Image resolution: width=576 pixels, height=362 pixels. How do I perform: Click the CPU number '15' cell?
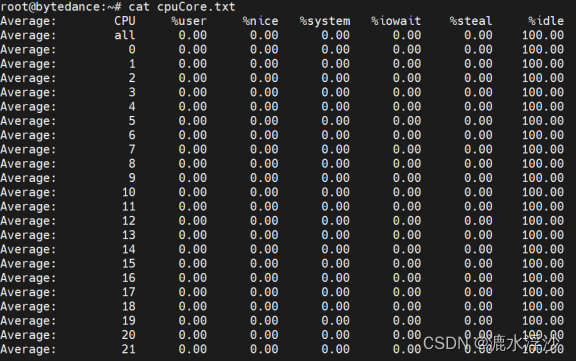129,264
